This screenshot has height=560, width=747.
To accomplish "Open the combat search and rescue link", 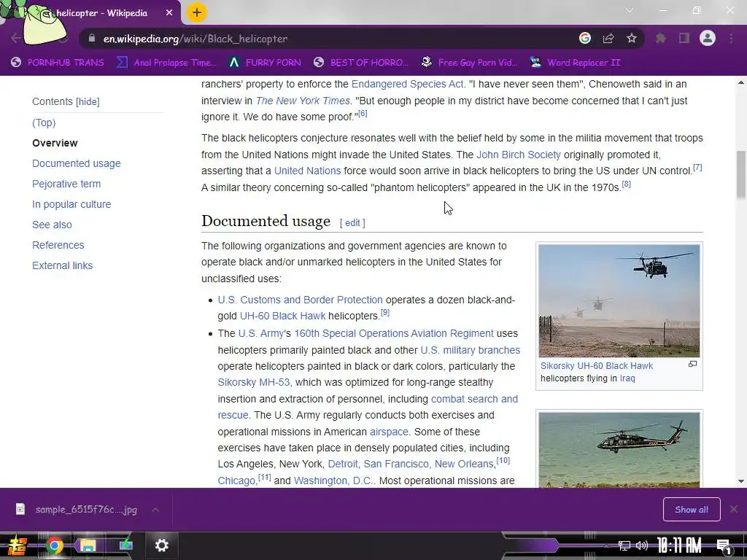I will pos(474,399).
